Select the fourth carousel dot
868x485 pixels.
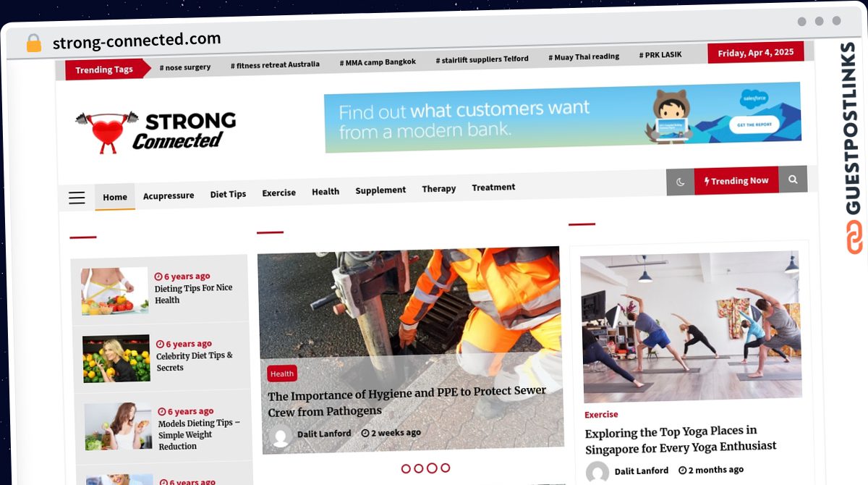point(445,468)
